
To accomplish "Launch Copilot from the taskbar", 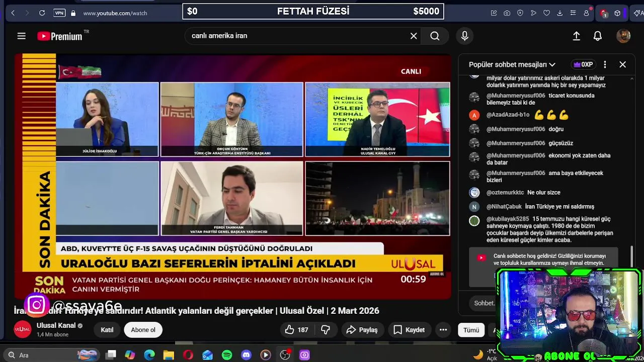I will 130,355.
